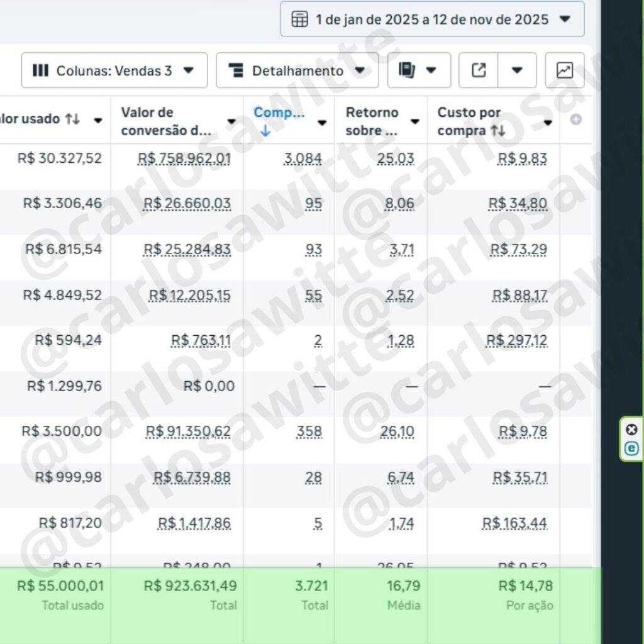The height and width of the screenshot is (644, 644).
Task: Expand the export options arrow
Action: [x=517, y=70]
